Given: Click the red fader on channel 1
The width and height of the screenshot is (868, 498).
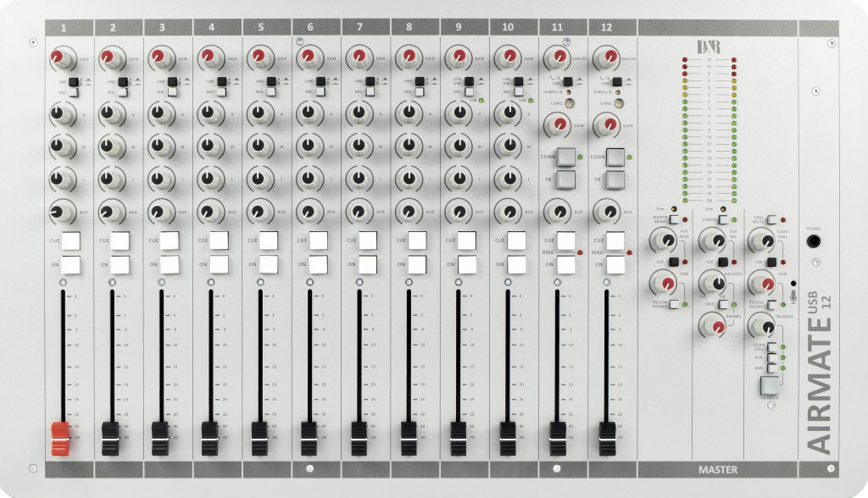Looking at the screenshot, I should (60, 434).
